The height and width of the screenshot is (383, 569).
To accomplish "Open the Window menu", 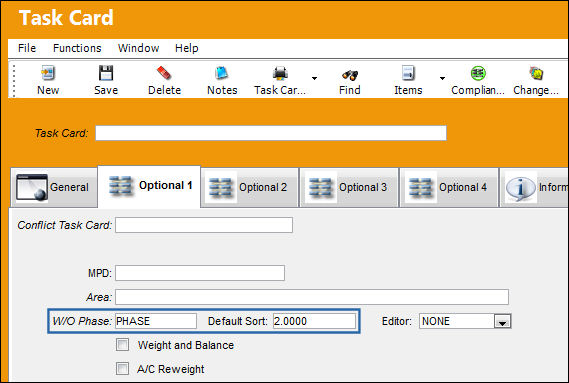I will click(x=138, y=48).
